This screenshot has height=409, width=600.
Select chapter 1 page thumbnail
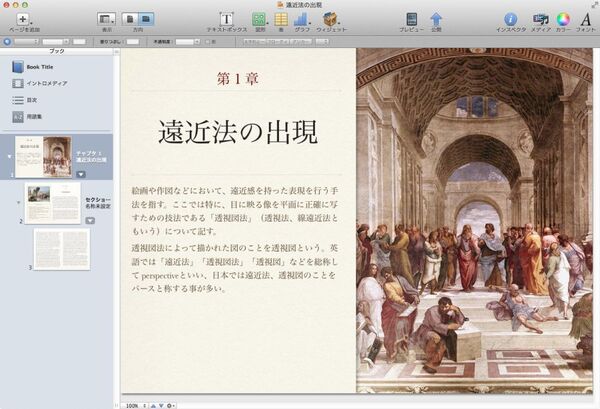tap(43, 156)
